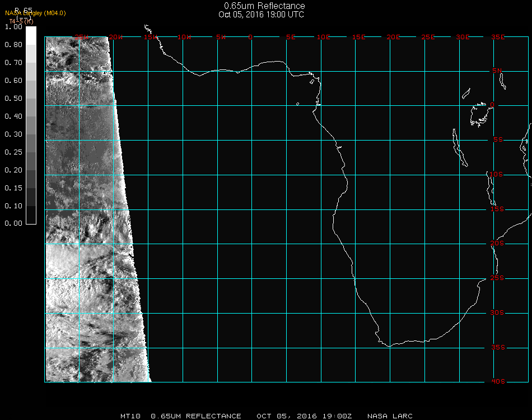Click the 0.15 colorbar scale value

coord(13,188)
